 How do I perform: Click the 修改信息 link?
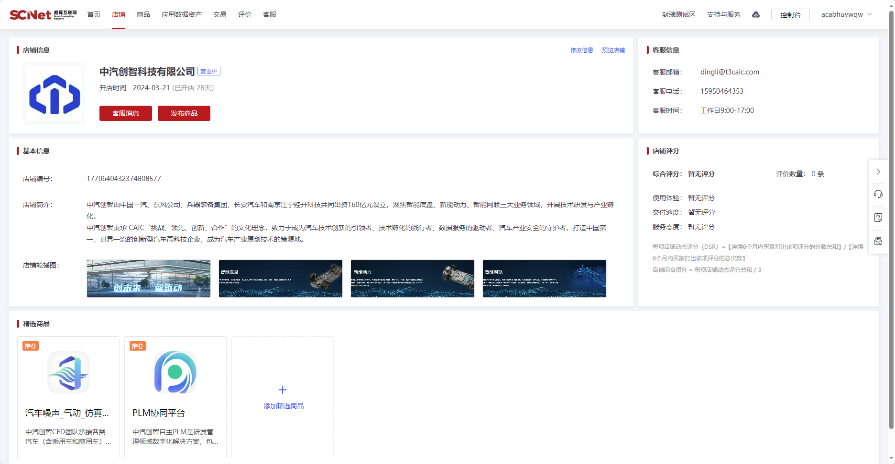point(582,50)
